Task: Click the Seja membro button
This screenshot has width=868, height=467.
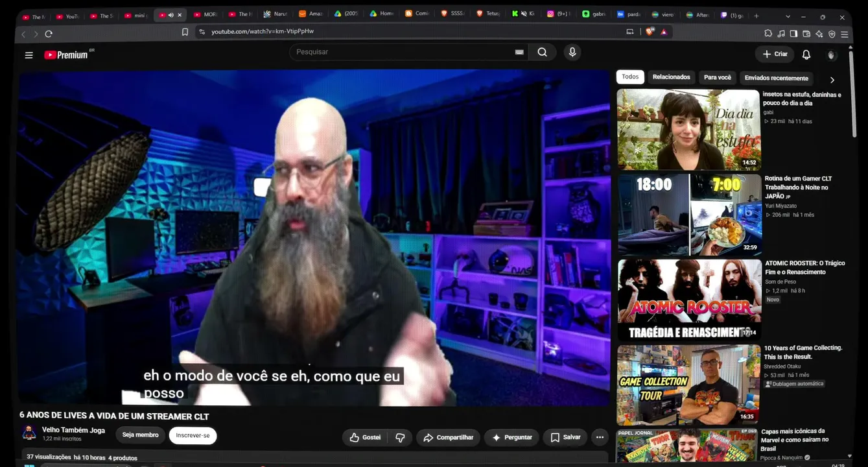Action: pyautogui.click(x=140, y=435)
